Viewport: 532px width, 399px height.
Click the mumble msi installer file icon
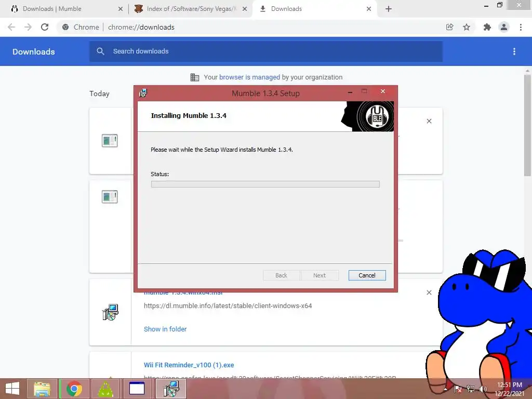110,312
